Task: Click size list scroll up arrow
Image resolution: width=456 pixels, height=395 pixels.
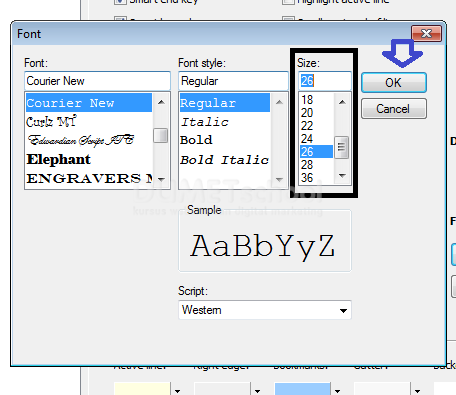Action: tap(342, 102)
